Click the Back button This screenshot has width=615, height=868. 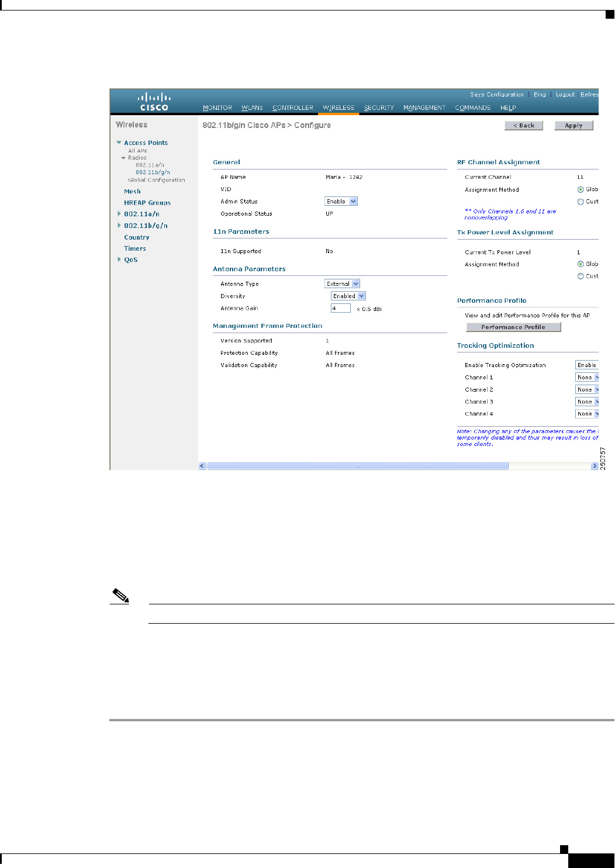(x=524, y=126)
